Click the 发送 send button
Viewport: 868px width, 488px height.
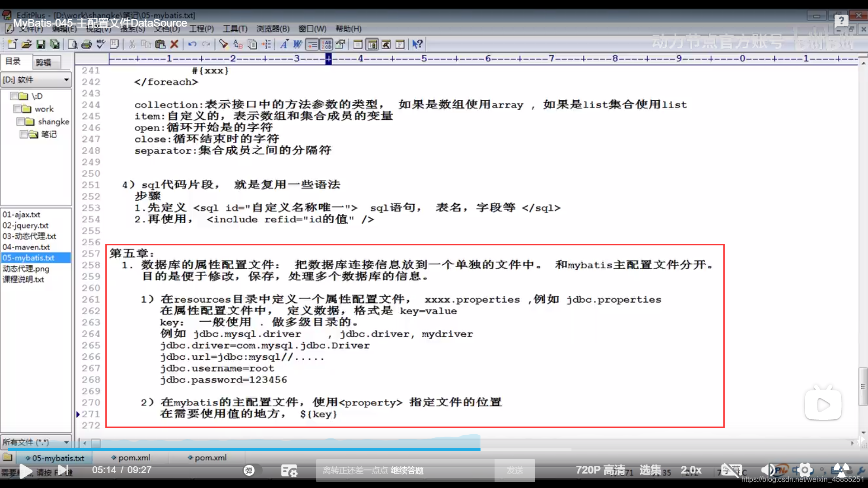[x=515, y=470]
